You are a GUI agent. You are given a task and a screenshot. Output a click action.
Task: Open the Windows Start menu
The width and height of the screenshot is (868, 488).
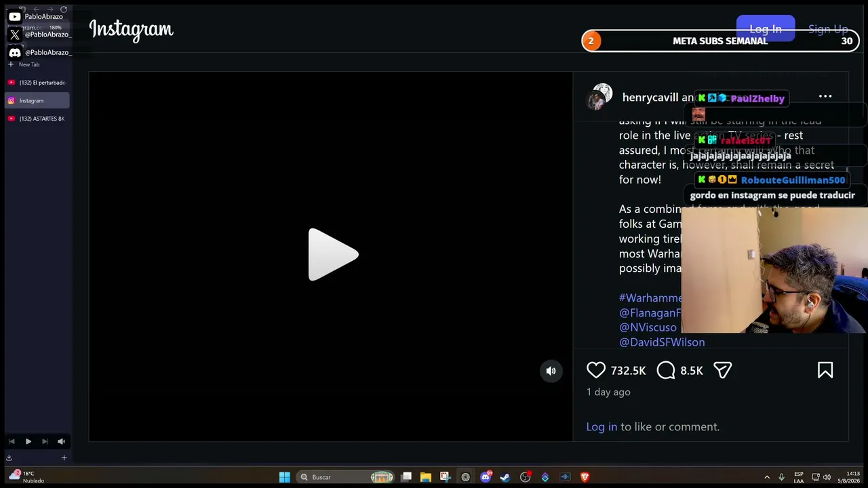tap(285, 477)
